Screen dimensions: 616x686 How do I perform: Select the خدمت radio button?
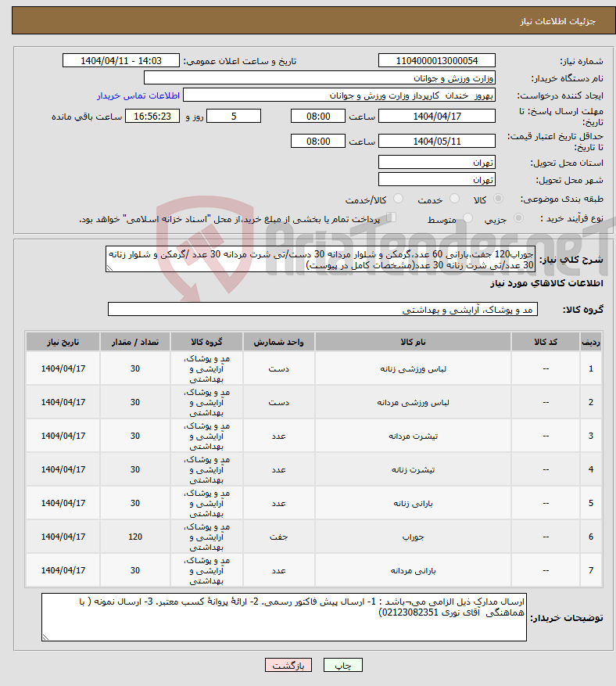455,199
